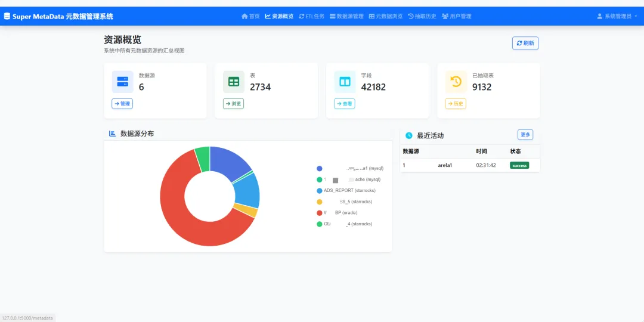Click the 2734 table count value

point(261,87)
